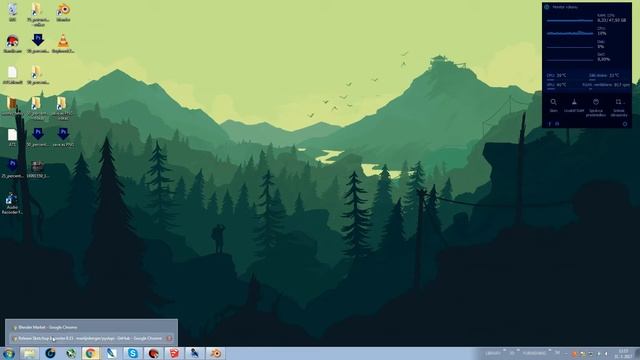The width and height of the screenshot is (640, 360).
Task: Select the 75_percent editor folder on desktop
Action: pyautogui.click(x=38, y=14)
